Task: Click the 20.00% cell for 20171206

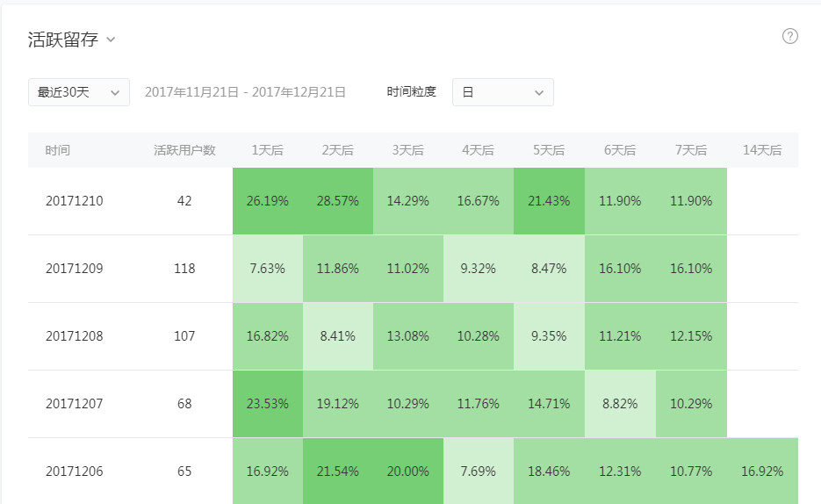Action: 408,471
